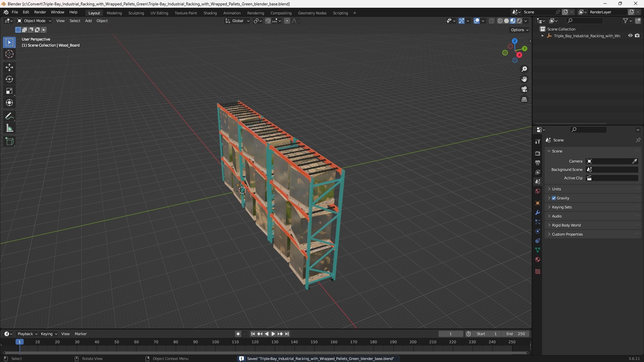Jump to first frame
This screenshot has width=644, height=362.
pos(253,334)
